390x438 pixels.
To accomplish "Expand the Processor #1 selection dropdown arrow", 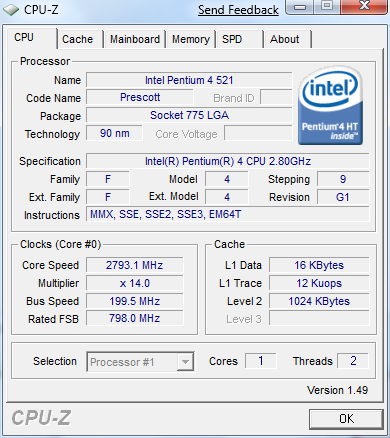I will click(x=185, y=362).
